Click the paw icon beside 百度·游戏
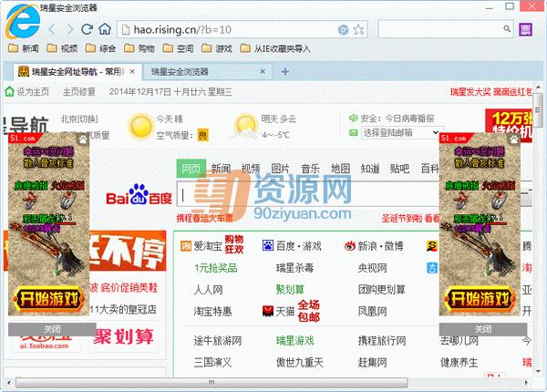 268,245
